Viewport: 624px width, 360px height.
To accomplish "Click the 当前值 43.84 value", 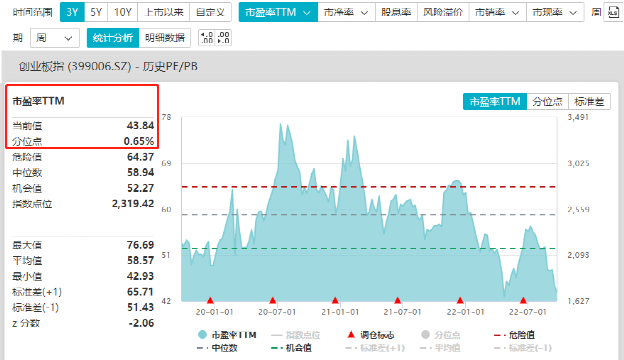I will [140, 126].
